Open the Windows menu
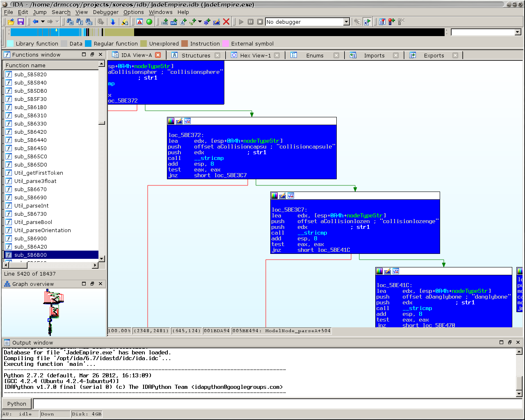 (x=161, y=12)
